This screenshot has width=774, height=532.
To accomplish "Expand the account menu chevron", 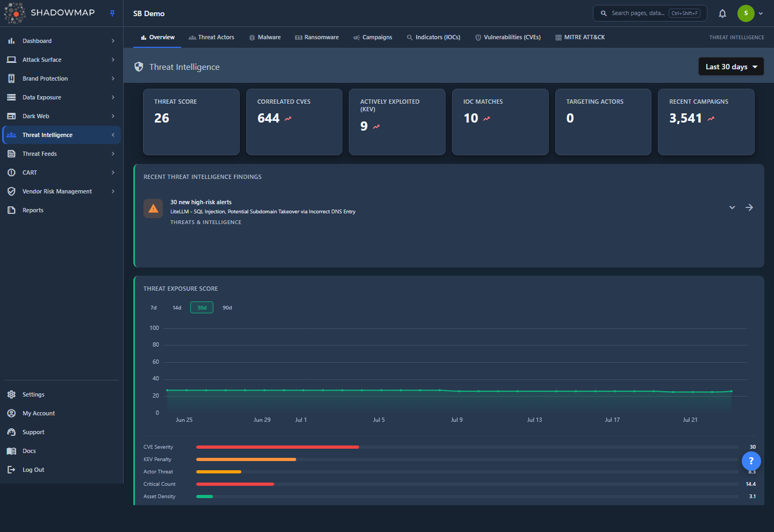I will point(761,13).
